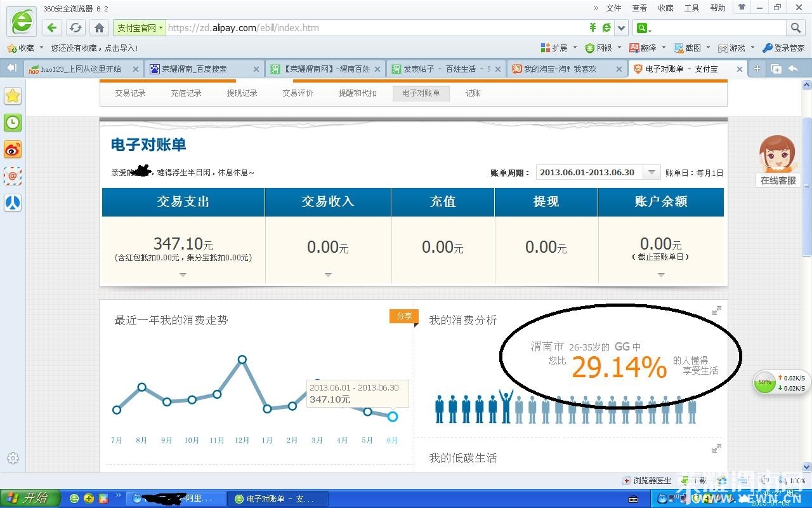Click the search magnifier button
The height and width of the screenshot is (508, 812).
[796, 28]
